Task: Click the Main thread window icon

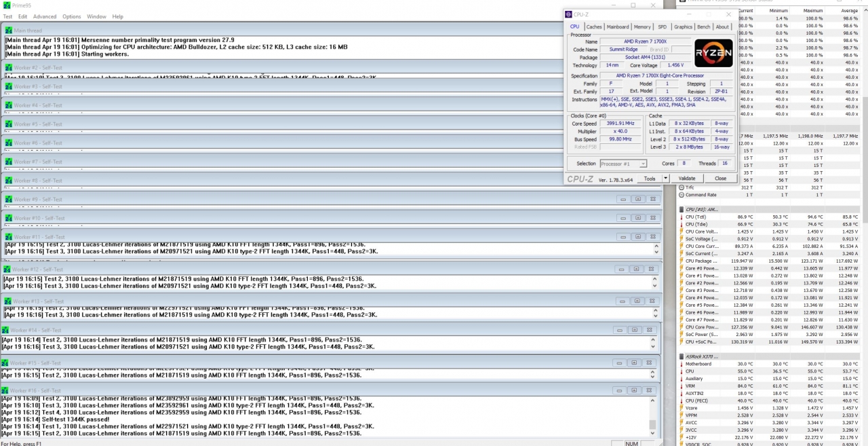Action: click(8, 31)
